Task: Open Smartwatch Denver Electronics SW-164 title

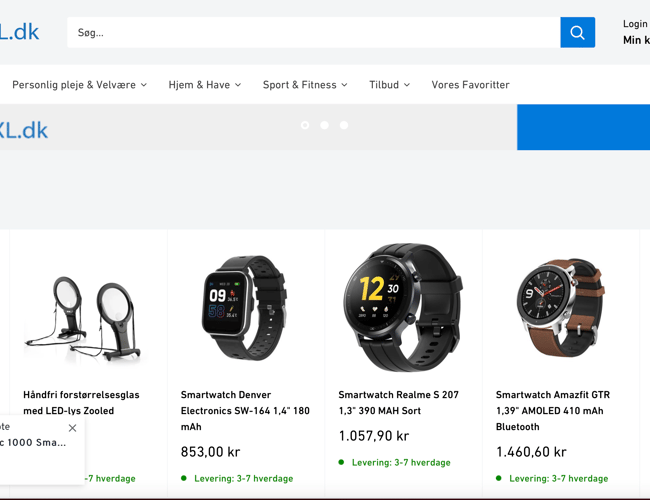Action: click(245, 410)
